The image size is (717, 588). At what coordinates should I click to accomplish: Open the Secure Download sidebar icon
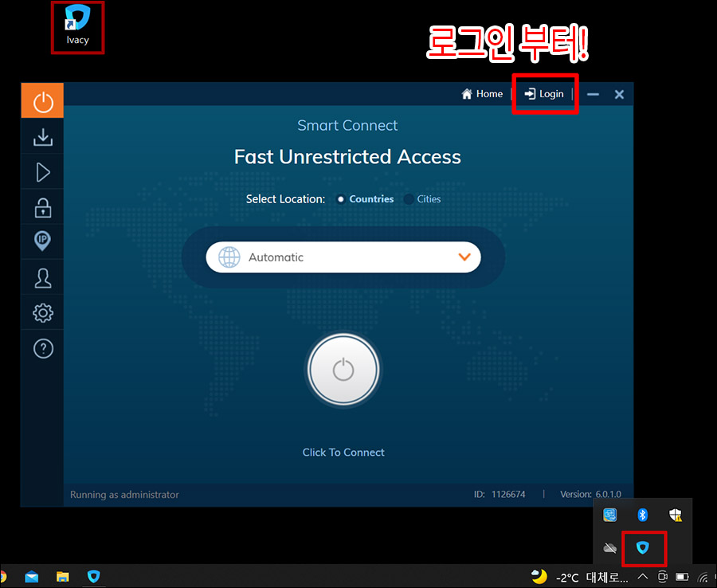click(x=42, y=137)
